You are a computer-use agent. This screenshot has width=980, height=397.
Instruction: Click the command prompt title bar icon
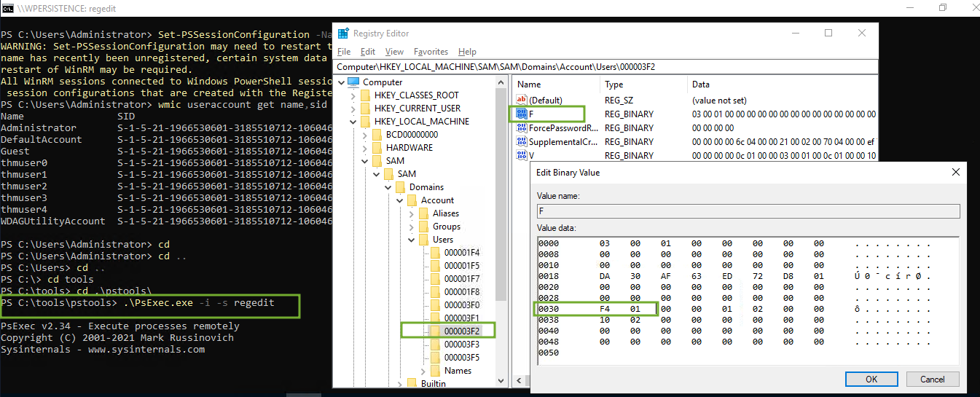9,7
